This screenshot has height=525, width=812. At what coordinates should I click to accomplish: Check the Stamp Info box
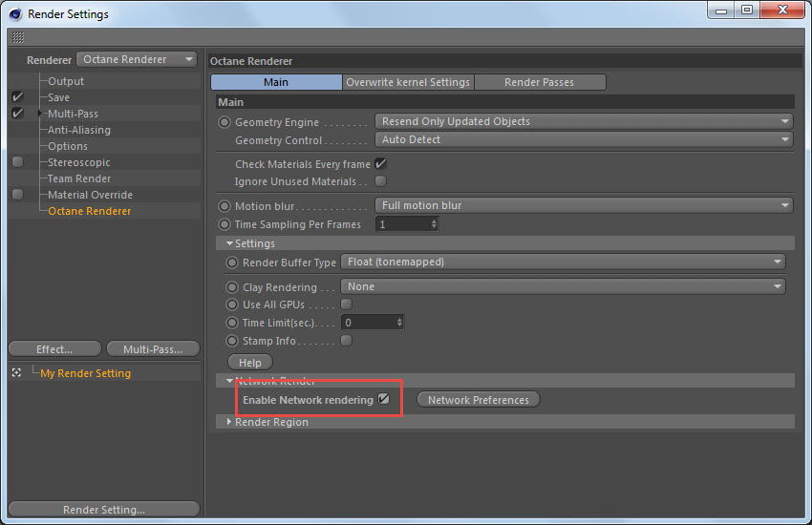347,341
